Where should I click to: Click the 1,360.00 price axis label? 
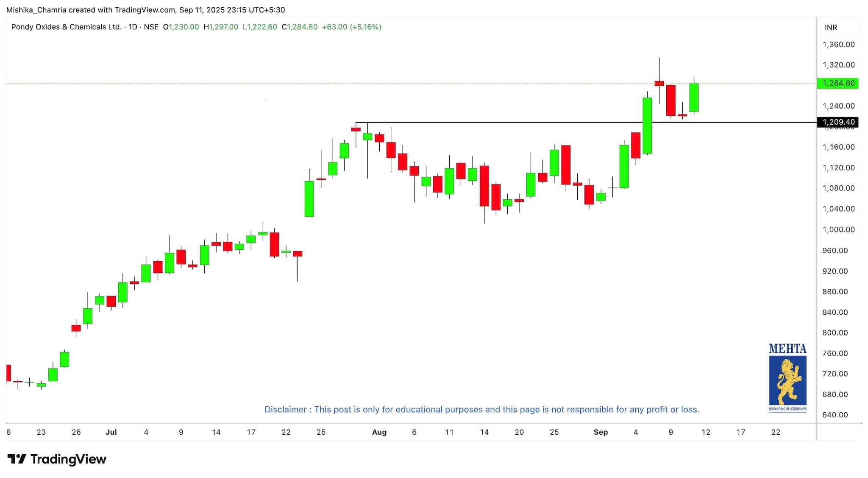(838, 45)
